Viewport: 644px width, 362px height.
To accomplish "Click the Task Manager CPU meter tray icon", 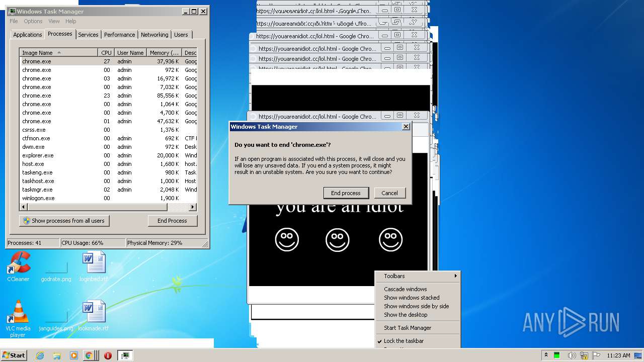I will (x=557, y=355).
